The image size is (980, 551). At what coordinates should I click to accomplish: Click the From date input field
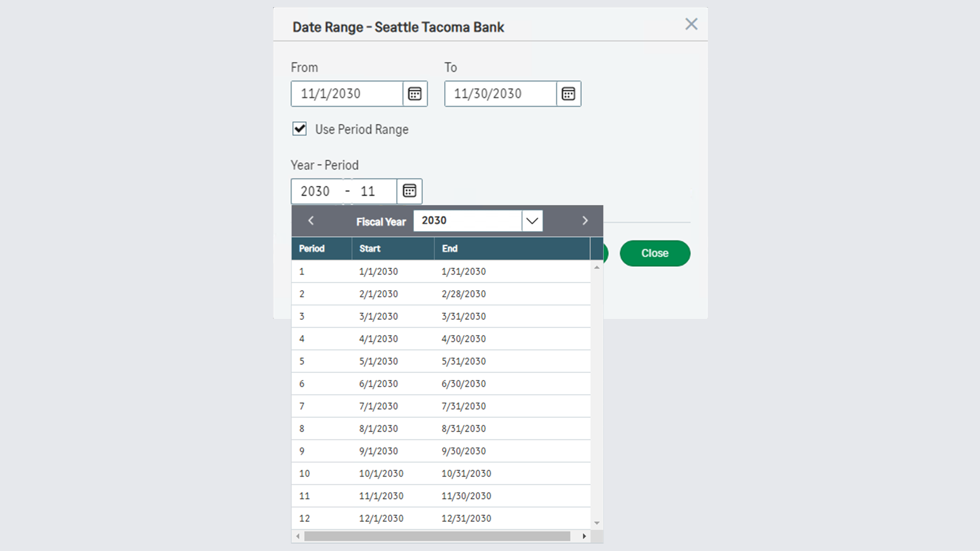[x=347, y=94]
